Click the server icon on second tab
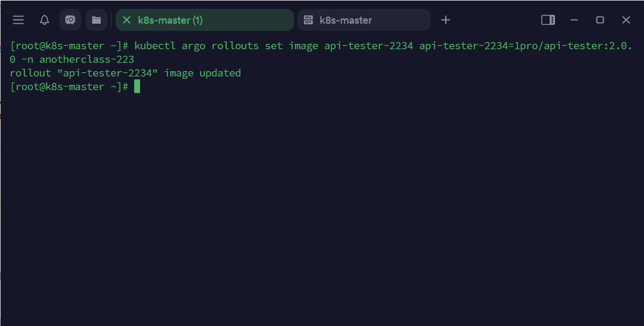 (x=308, y=20)
